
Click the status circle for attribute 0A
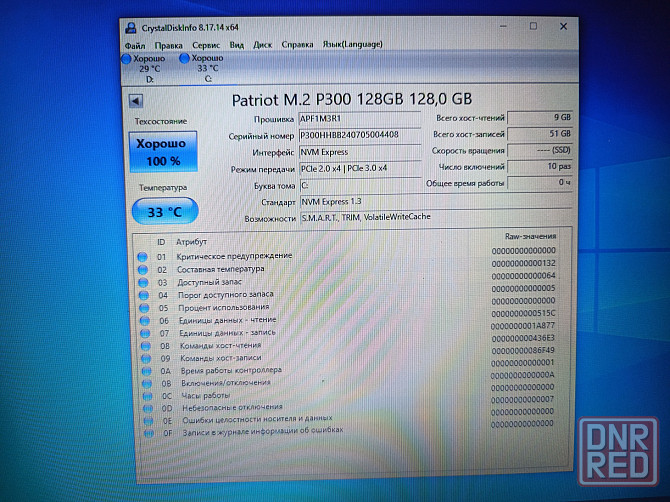point(147,371)
